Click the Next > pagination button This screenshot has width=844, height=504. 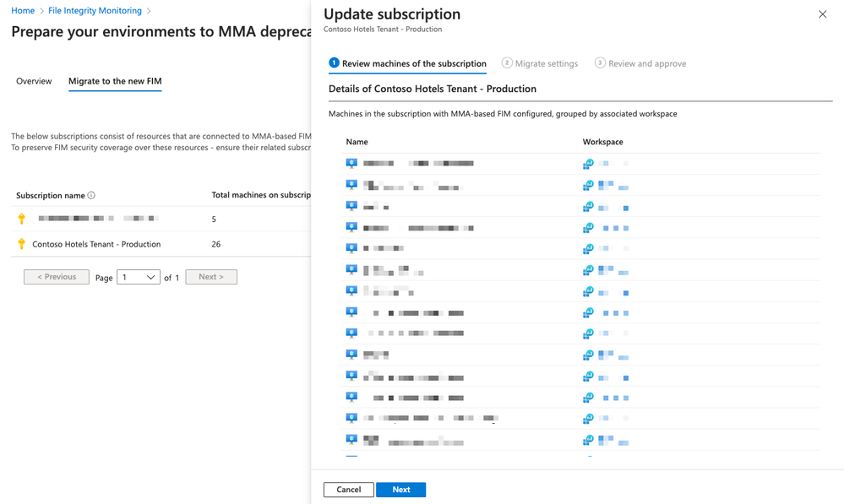pyautogui.click(x=211, y=277)
